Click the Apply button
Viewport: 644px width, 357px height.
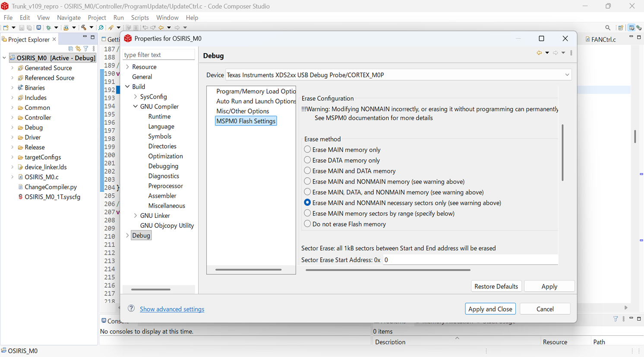tap(549, 286)
